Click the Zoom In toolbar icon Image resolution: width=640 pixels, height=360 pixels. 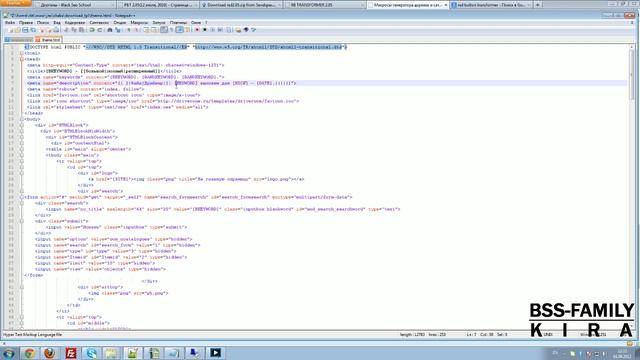click(129, 30)
